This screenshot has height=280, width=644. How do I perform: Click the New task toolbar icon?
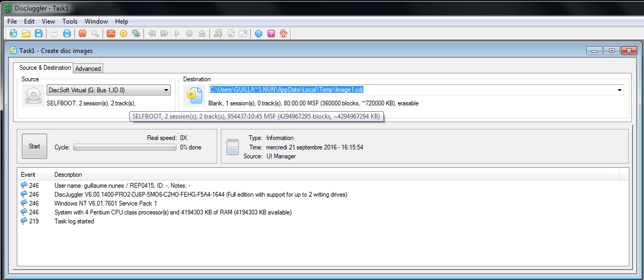[x=13, y=34]
